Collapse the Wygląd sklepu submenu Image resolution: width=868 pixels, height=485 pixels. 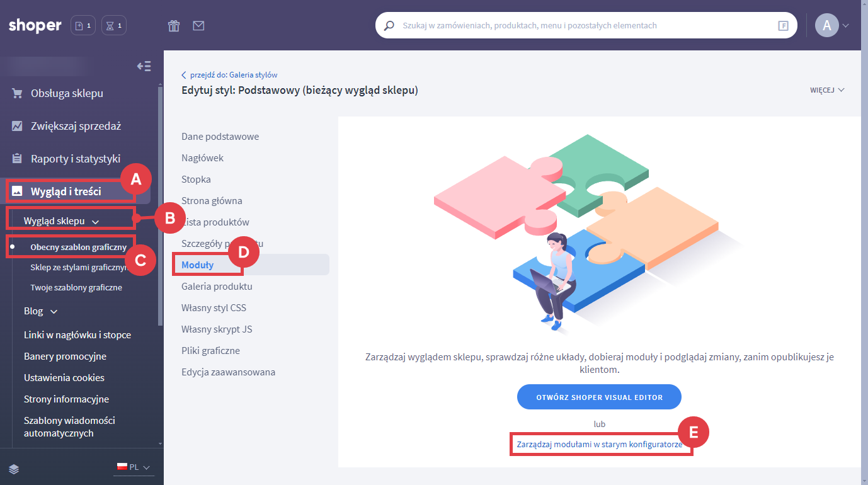coord(62,221)
